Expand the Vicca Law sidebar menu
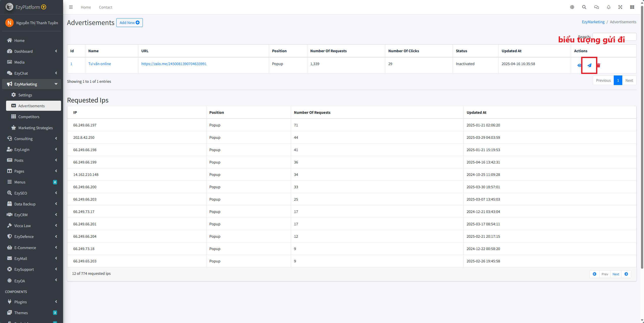 click(x=32, y=226)
